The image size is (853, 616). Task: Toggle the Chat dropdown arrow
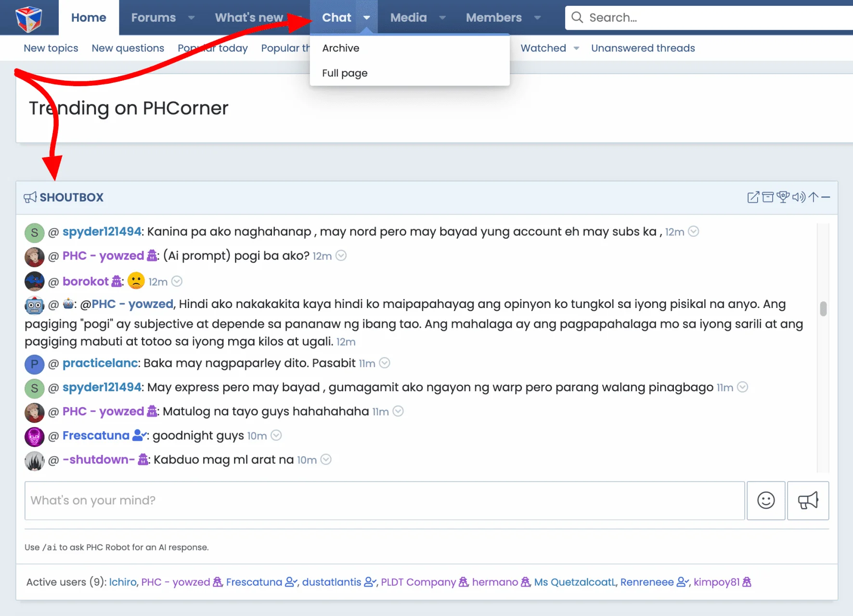pos(367,18)
